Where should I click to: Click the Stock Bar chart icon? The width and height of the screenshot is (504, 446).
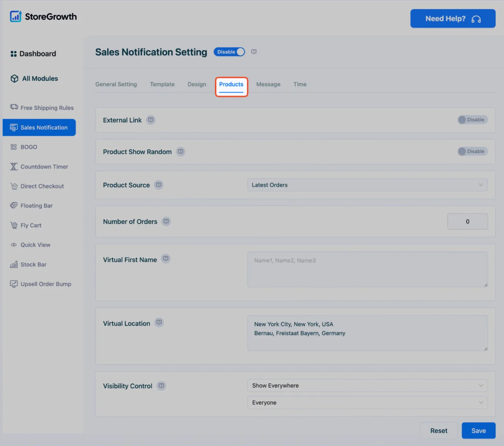click(x=14, y=264)
